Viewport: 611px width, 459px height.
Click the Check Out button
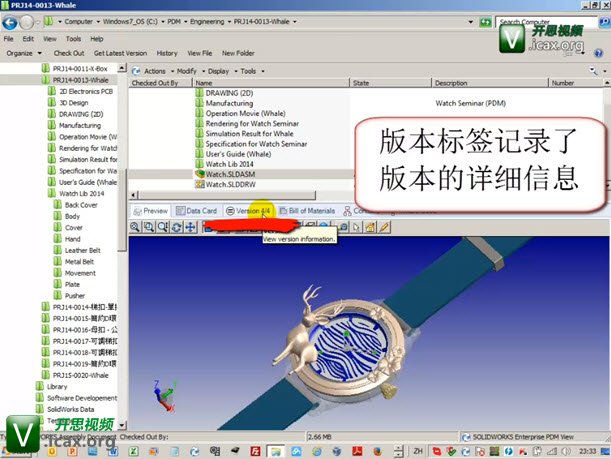tap(69, 53)
